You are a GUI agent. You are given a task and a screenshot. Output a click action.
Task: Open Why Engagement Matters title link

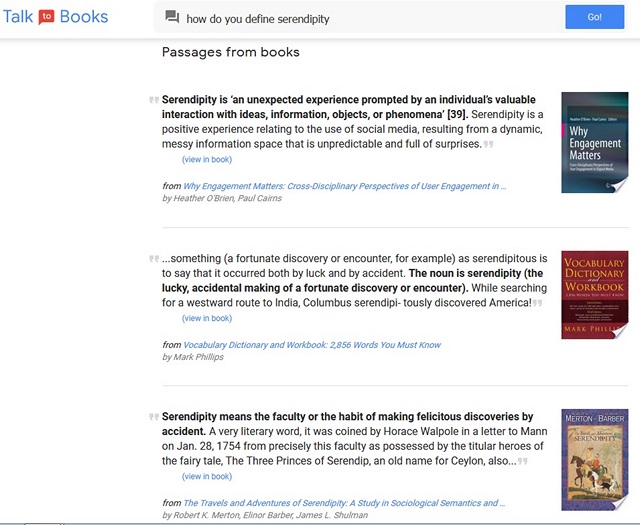(344, 186)
